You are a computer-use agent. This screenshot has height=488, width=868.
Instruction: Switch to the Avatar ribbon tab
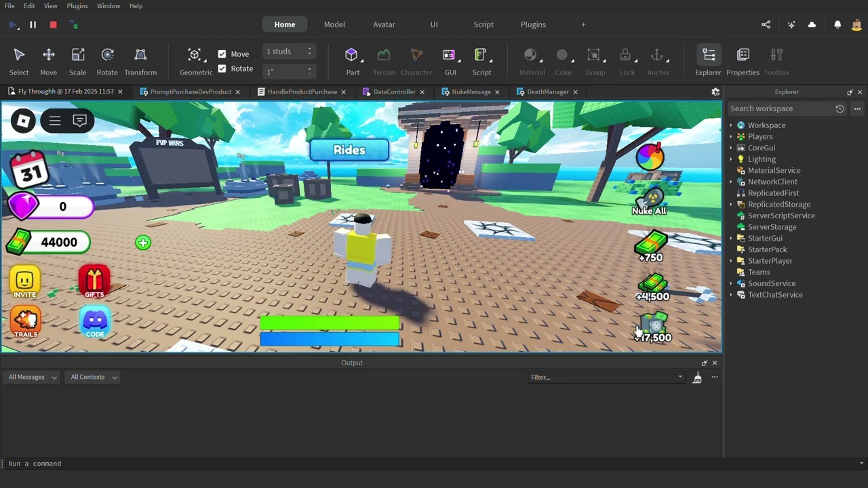pos(384,24)
